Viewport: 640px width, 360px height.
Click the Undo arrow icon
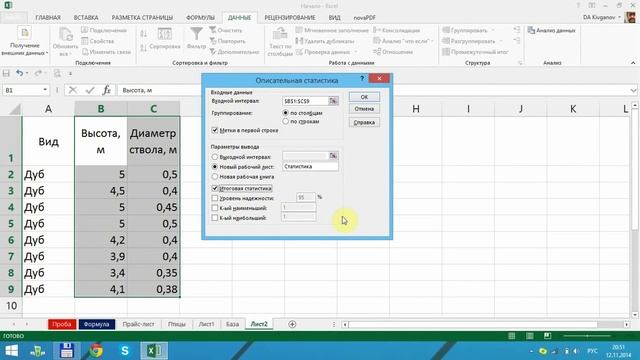pyautogui.click(x=20, y=73)
